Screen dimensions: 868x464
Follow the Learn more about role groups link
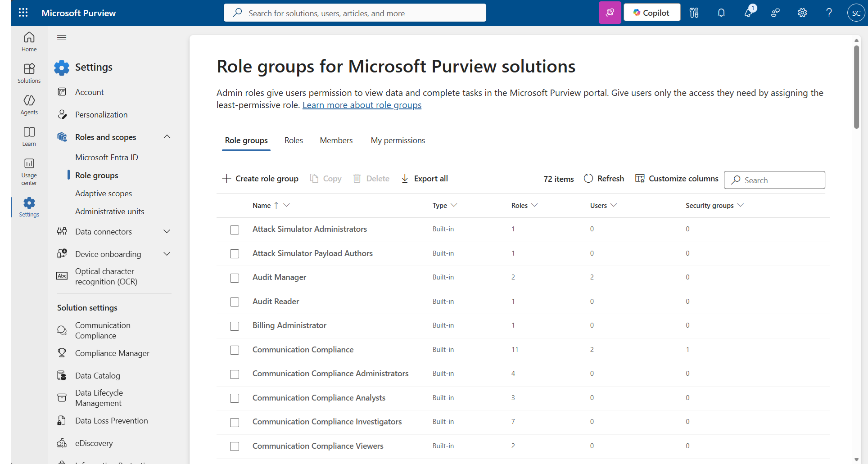[x=362, y=105]
